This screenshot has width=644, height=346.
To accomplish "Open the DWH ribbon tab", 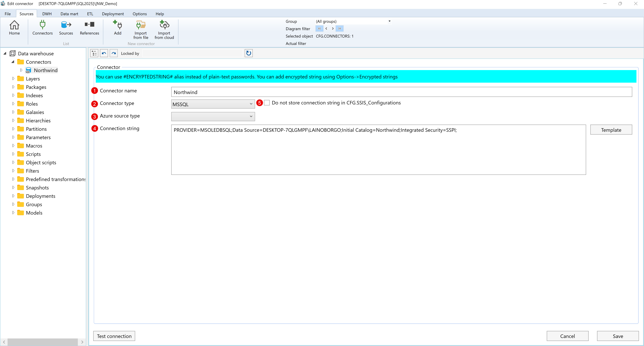I will tap(47, 14).
